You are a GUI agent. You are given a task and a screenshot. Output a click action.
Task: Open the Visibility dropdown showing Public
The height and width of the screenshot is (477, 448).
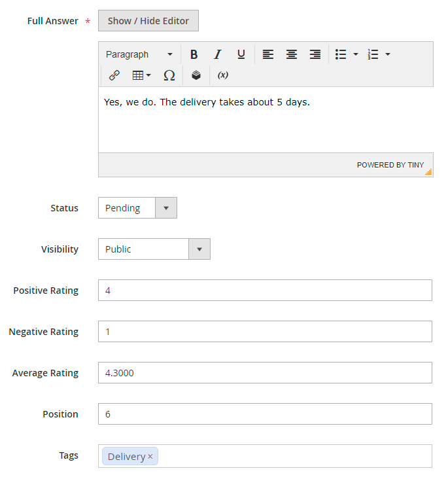[154, 249]
